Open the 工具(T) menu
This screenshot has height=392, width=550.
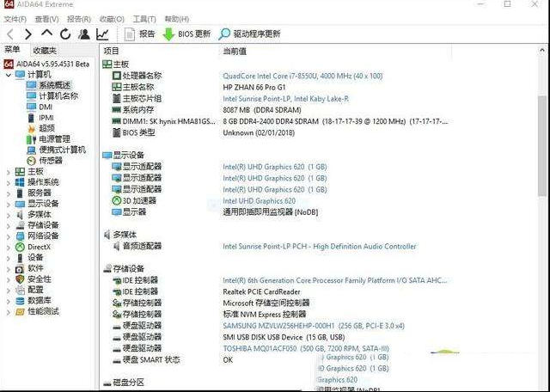[144, 19]
